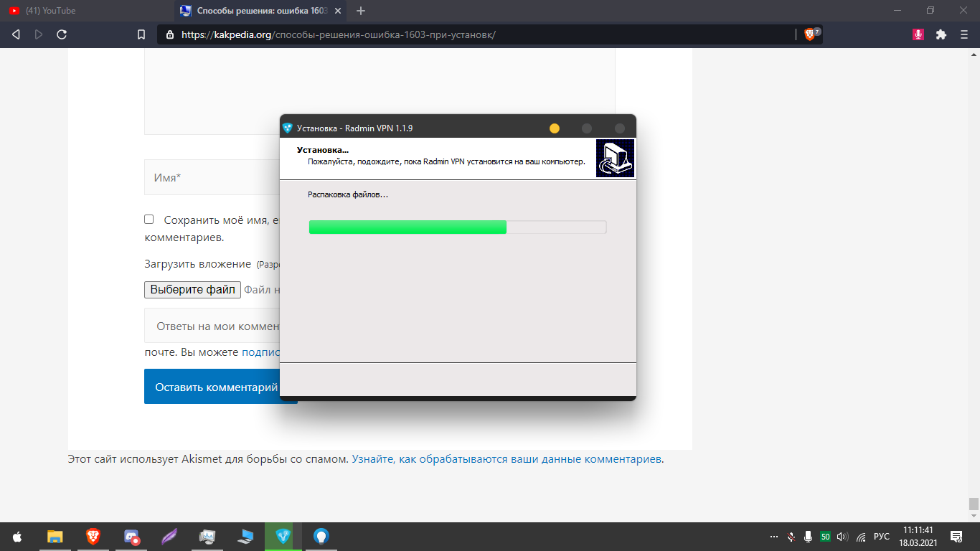
Task: Click the installer computer graphic icon
Action: click(x=615, y=158)
